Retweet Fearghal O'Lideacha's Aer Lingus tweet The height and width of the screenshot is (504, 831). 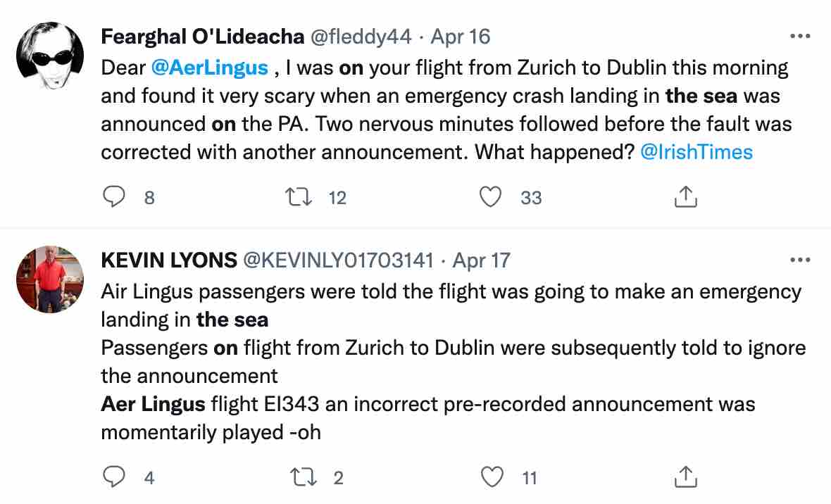tap(299, 197)
